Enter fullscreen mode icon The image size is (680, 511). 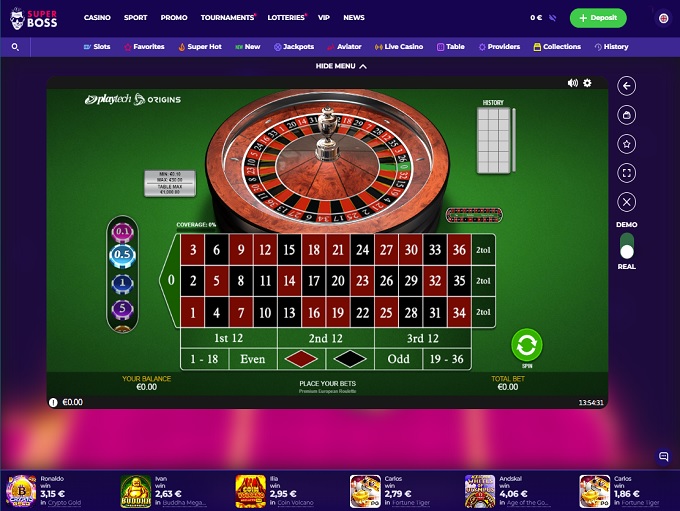pyautogui.click(x=626, y=173)
